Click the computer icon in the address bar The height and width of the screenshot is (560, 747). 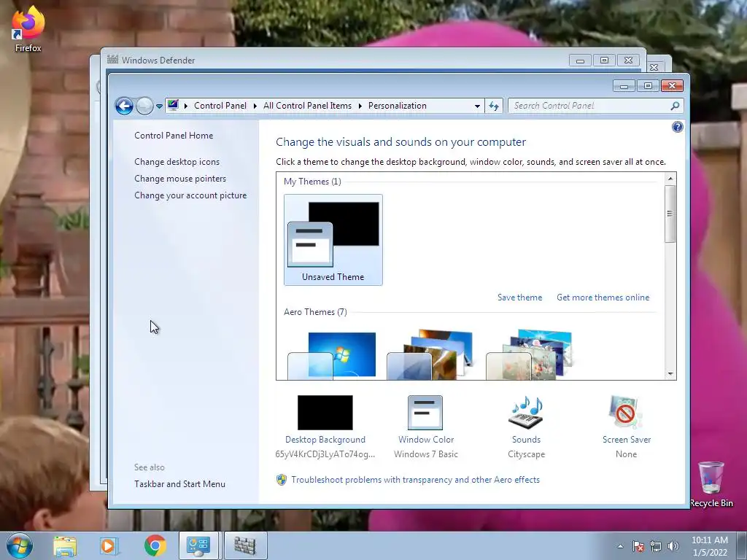click(174, 105)
